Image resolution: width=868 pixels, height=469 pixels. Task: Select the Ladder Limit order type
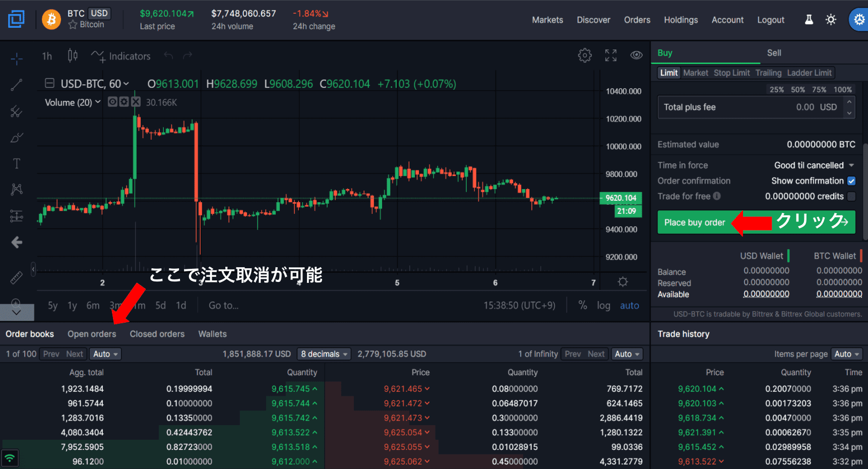(809, 73)
